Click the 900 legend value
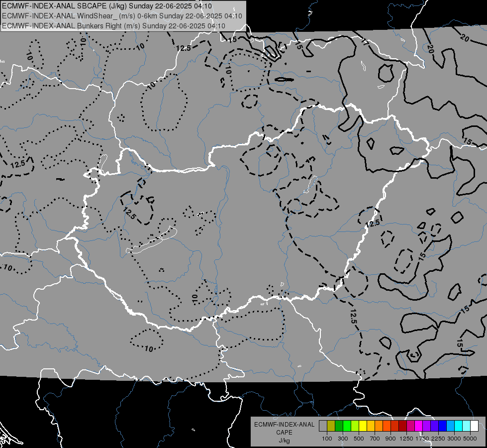 coord(390,439)
